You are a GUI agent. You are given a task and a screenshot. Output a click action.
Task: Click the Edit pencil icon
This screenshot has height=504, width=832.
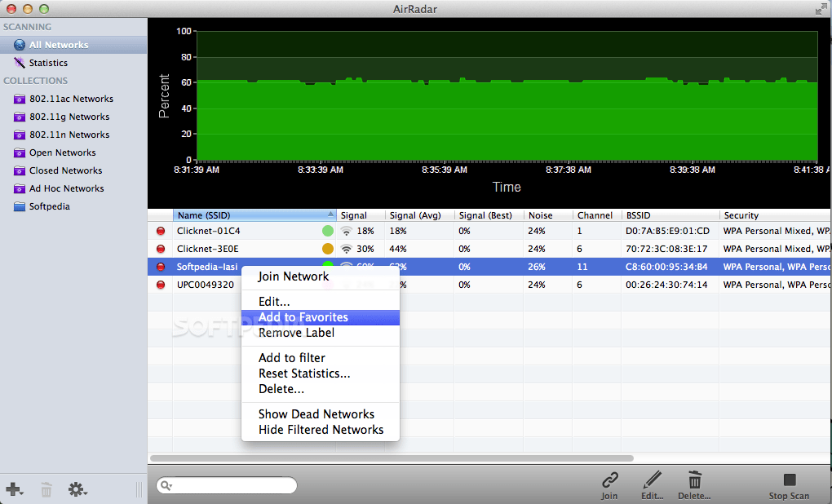pos(652,480)
